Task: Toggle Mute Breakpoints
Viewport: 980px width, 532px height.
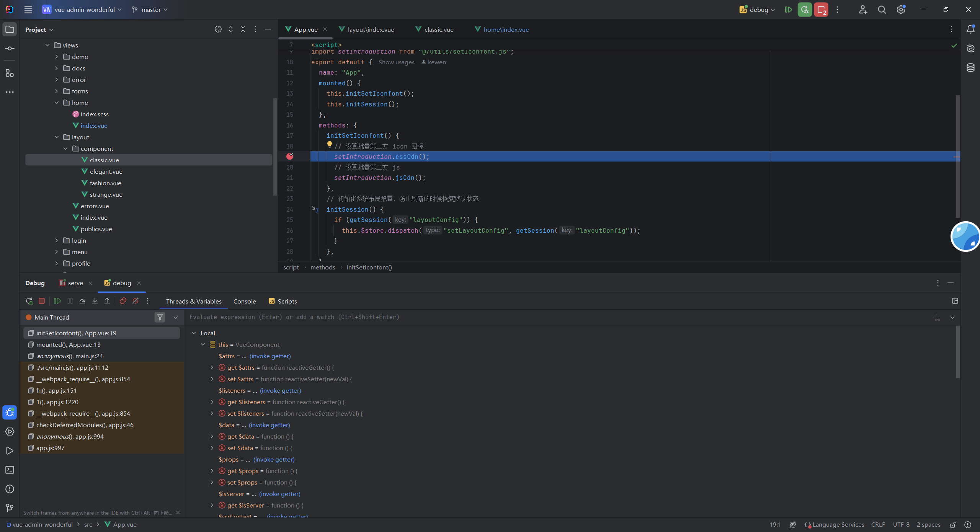Action: [136, 301]
